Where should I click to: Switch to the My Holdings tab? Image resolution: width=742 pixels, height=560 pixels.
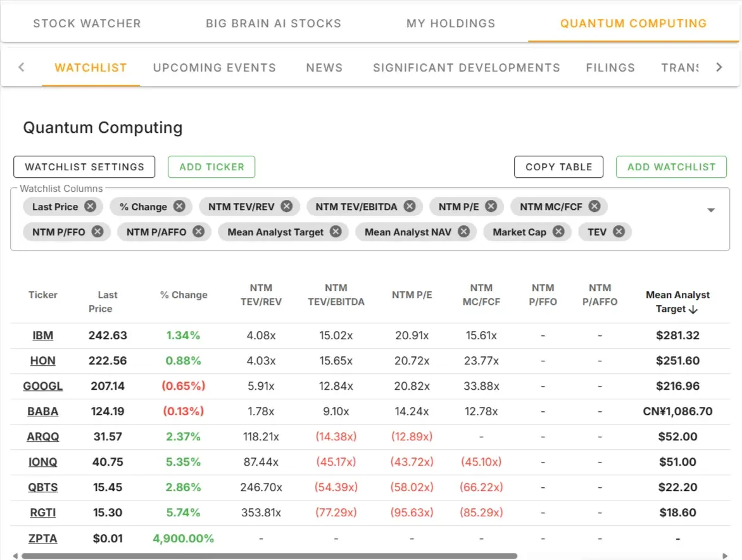coord(451,23)
